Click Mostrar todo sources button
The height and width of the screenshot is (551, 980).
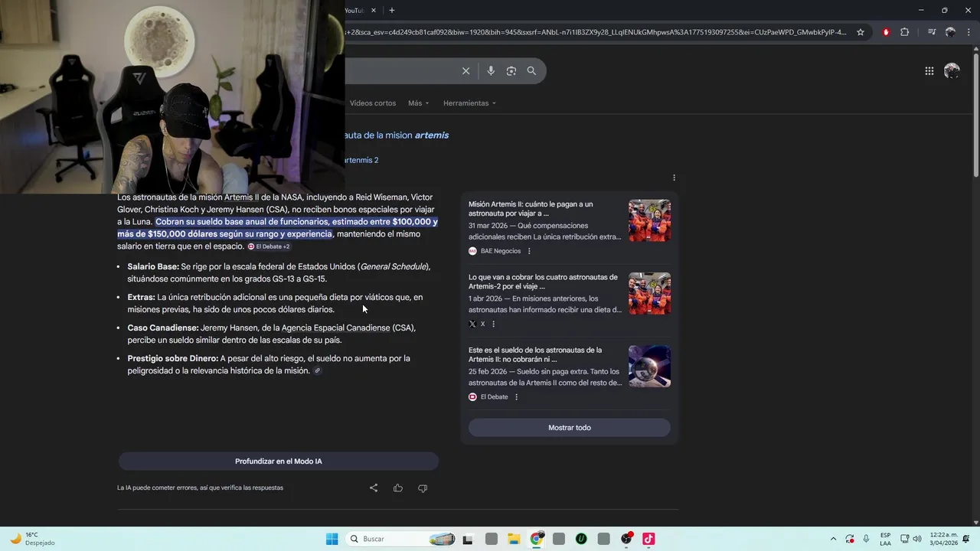pyautogui.click(x=570, y=428)
